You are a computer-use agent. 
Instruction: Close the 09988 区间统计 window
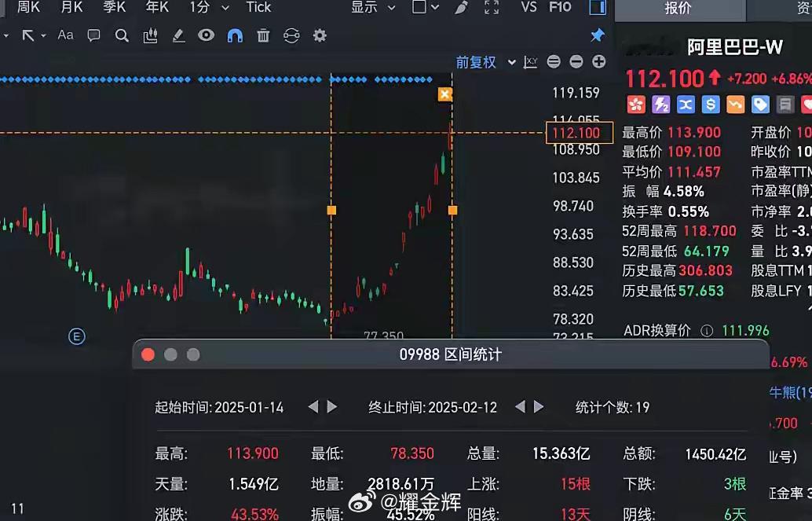point(148,354)
